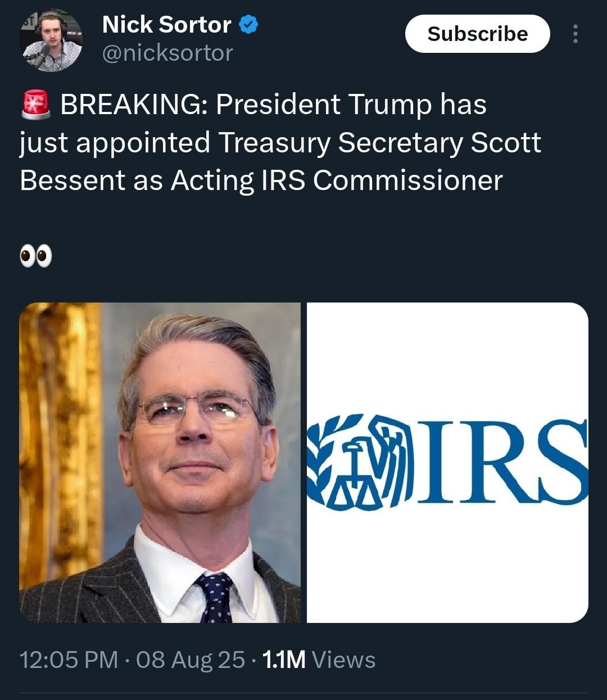This screenshot has width=607, height=700.
Task: Click the eyes emoji in tweet
Action: tap(36, 256)
